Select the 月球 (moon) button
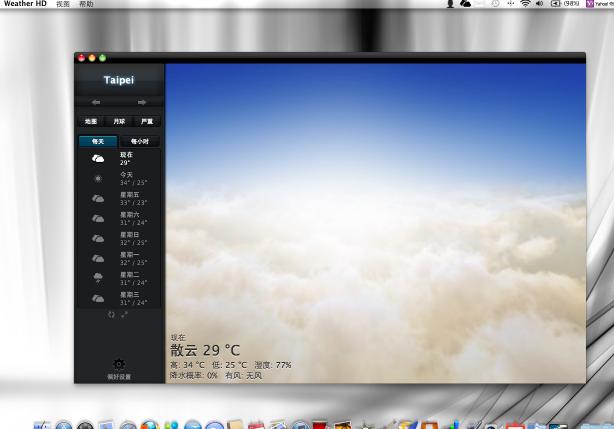Viewport: 614px width, 429px height. [119, 121]
